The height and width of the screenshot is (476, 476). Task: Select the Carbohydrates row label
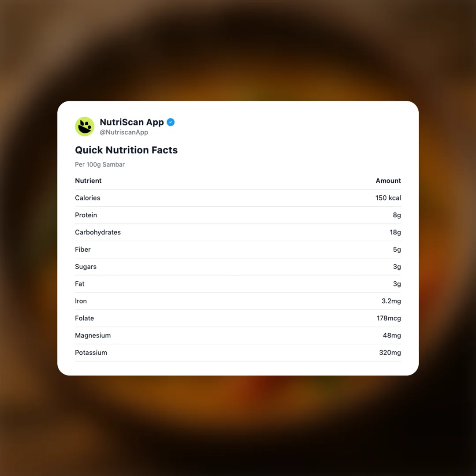tap(98, 232)
